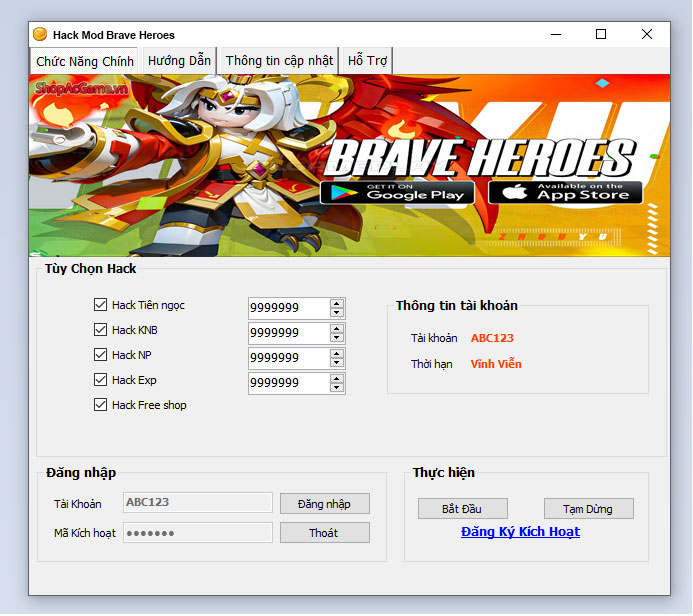Select the Chức Năng Chính tab

85,61
